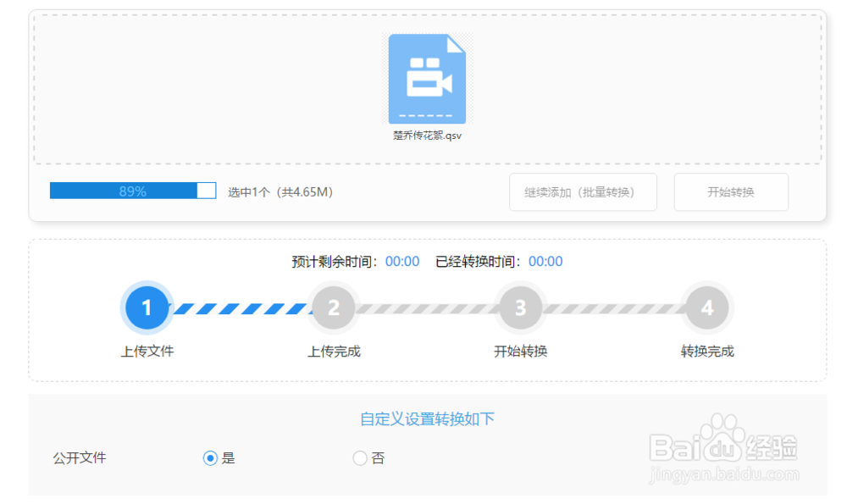The image size is (847, 504).
Task: Click the 开始转换 step label under circle 3
Action: (521, 352)
